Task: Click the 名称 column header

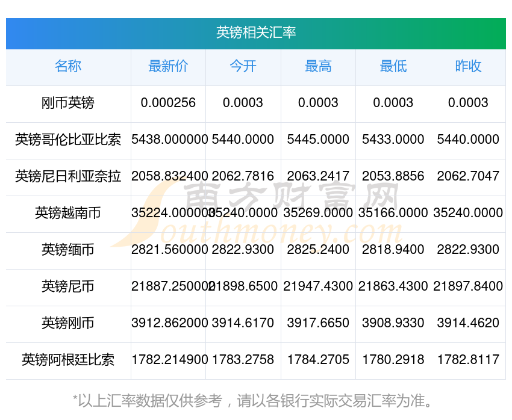Action: click(x=68, y=66)
